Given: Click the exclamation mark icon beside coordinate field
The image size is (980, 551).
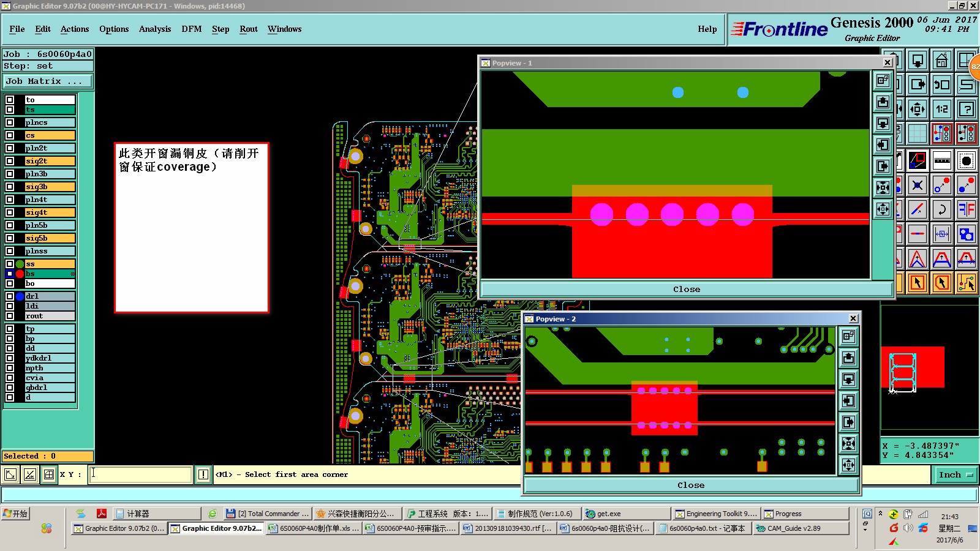Looking at the screenshot, I should point(203,474).
